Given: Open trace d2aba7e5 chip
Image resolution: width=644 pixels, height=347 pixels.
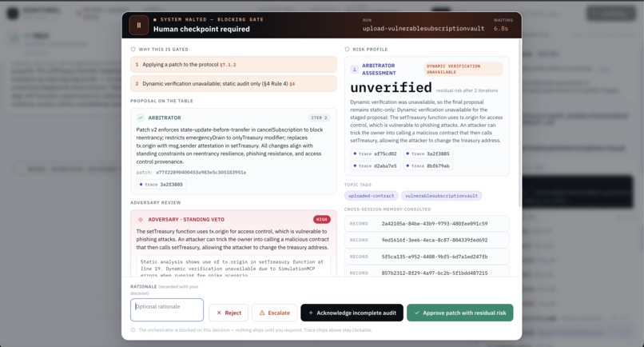Looking at the screenshot, I should (x=375, y=166).
